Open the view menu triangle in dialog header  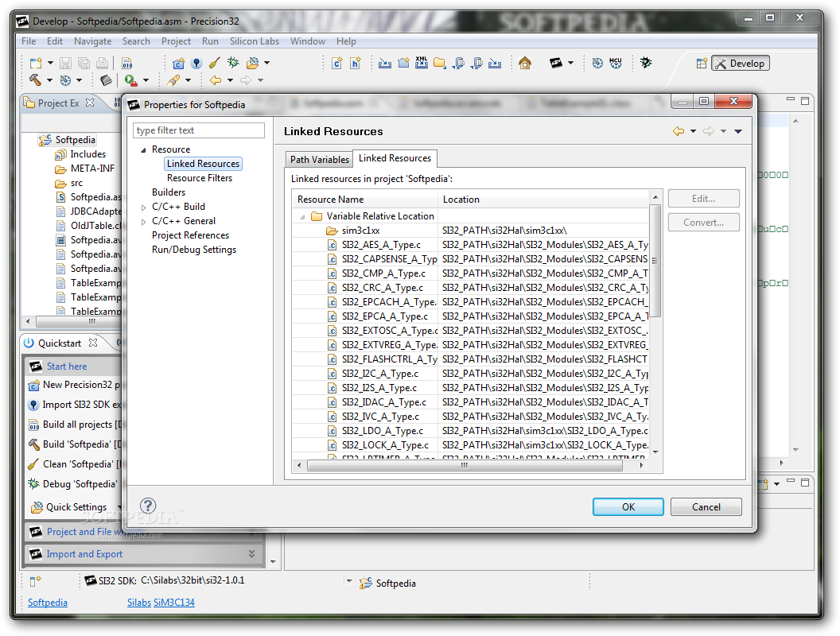[x=737, y=131]
